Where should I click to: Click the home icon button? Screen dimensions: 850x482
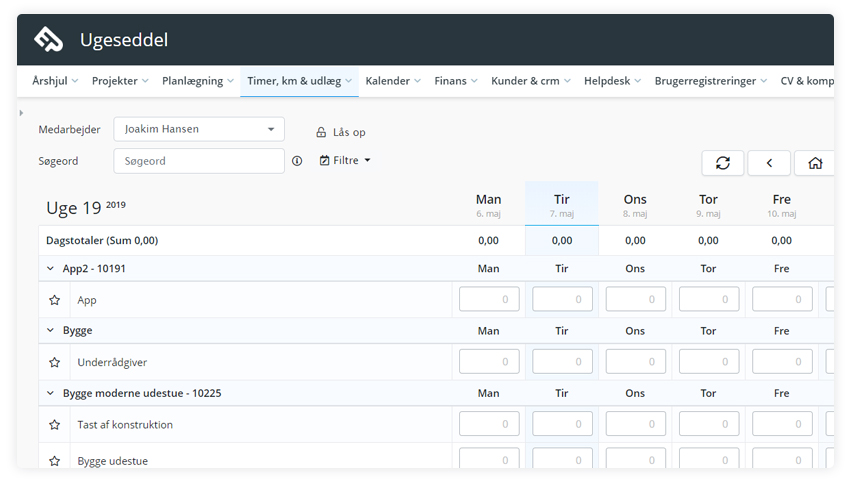[x=815, y=163]
